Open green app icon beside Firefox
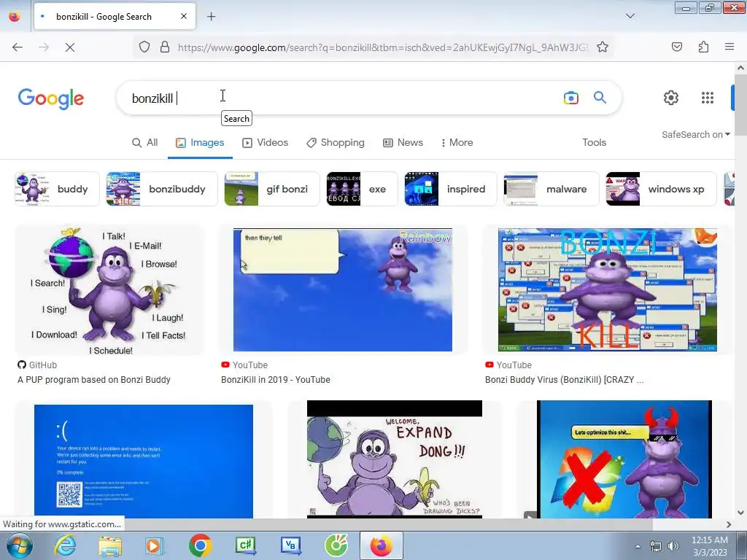Screen dimensions: 747x560 [x=336, y=545]
